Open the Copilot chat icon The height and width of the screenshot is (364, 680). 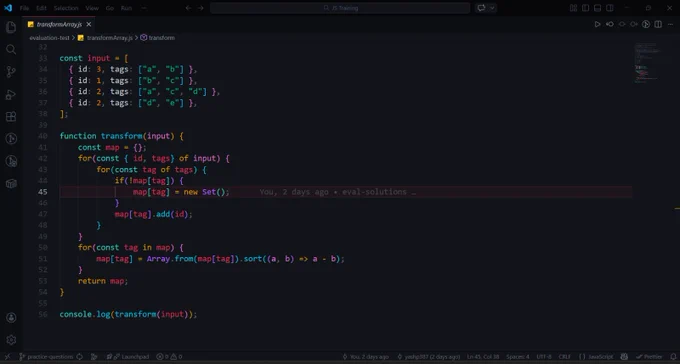[481, 8]
